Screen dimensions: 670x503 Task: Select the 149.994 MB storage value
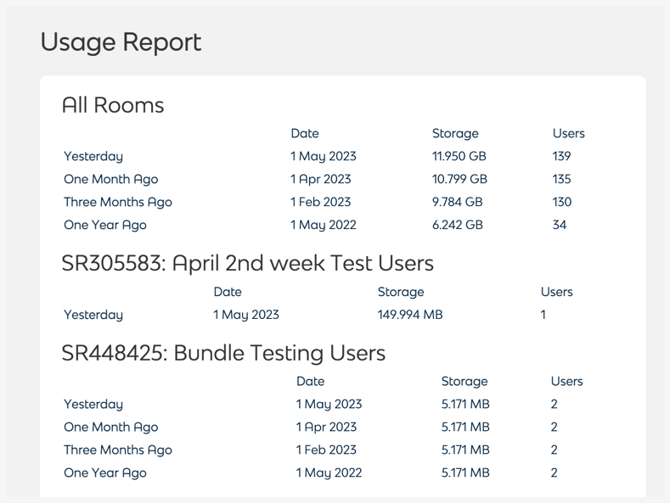410,315
